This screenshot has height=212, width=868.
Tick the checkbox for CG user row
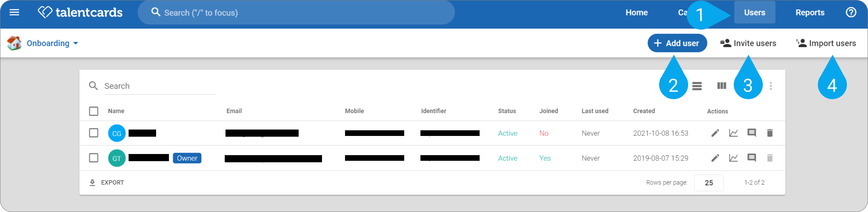pos(94,133)
